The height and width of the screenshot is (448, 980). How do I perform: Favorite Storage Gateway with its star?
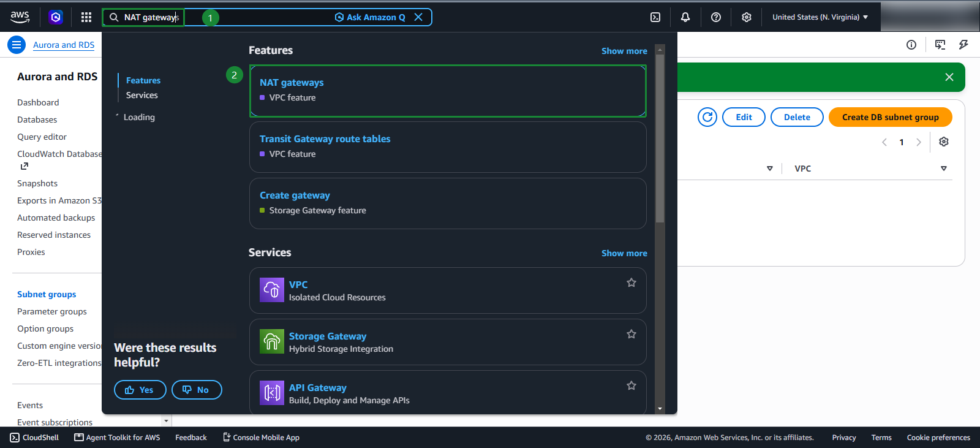(x=631, y=334)
